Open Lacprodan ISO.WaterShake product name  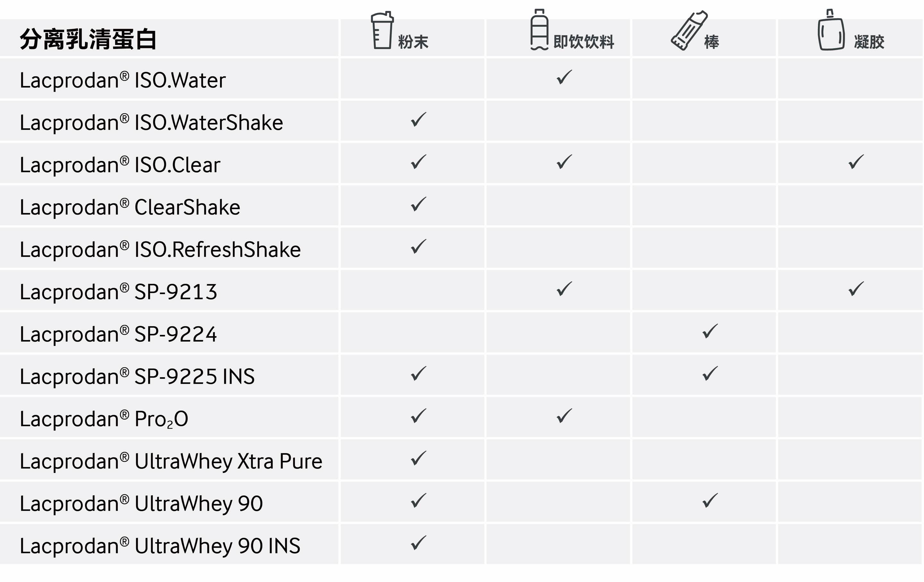click(x=151, y=123)
